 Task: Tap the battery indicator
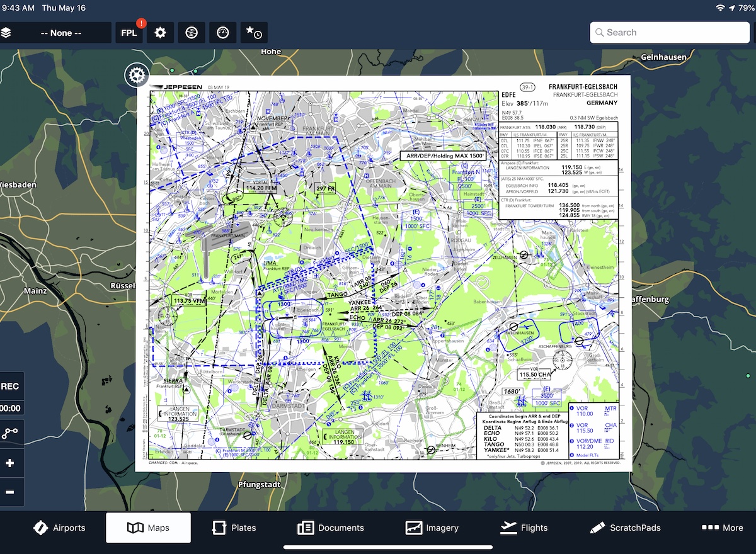tap(747, 8)
